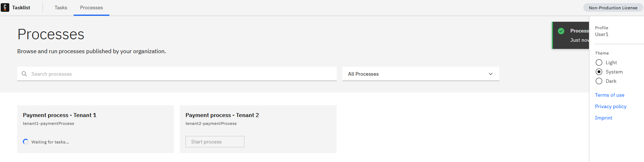This screenshot has height=162, width=644.
Task: Select the Light theme radio button
Action: 599,62
